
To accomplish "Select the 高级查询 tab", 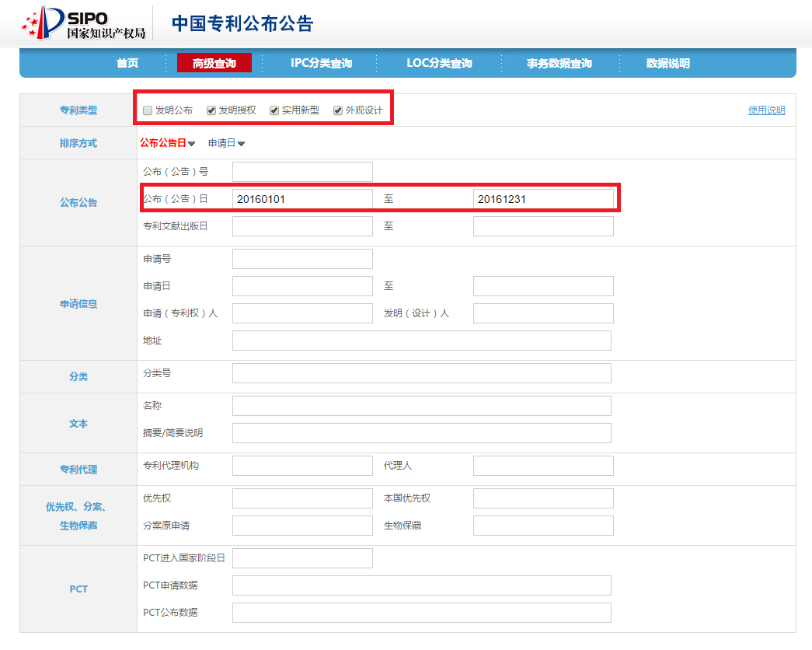I will [214, 64].
